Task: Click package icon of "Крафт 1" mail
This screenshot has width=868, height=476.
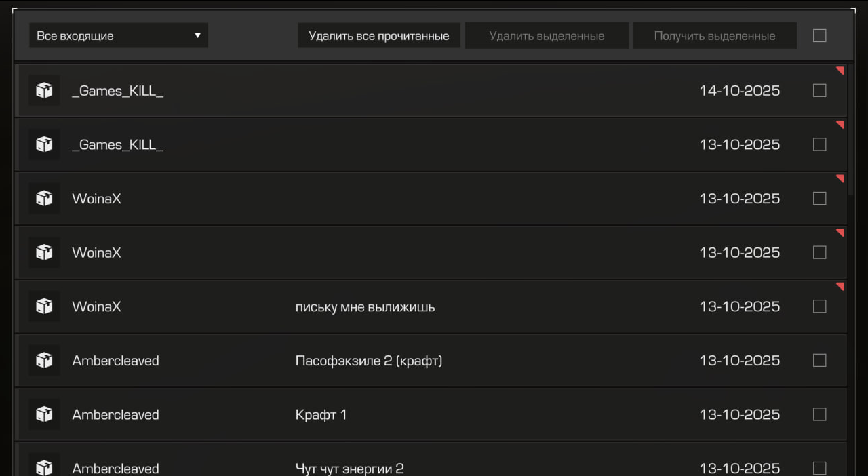Action: point(44,414)
